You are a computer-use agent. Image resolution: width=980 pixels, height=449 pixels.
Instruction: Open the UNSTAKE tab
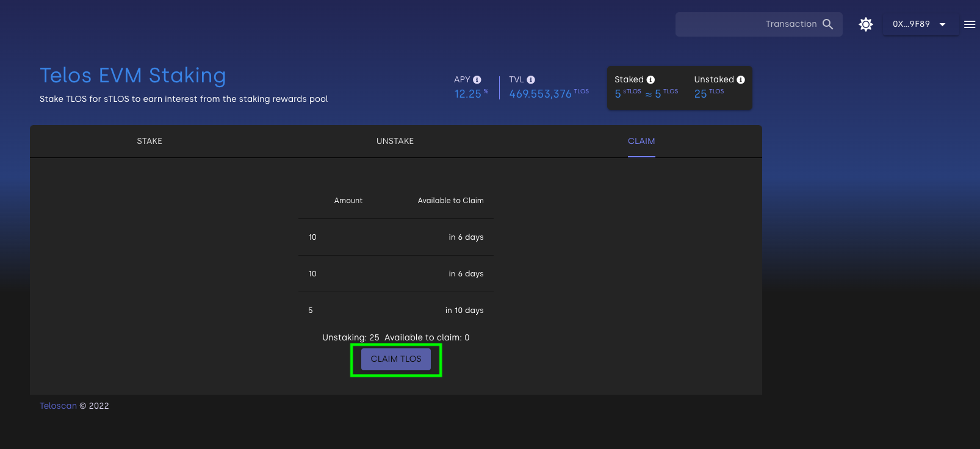tap(395, 141)
